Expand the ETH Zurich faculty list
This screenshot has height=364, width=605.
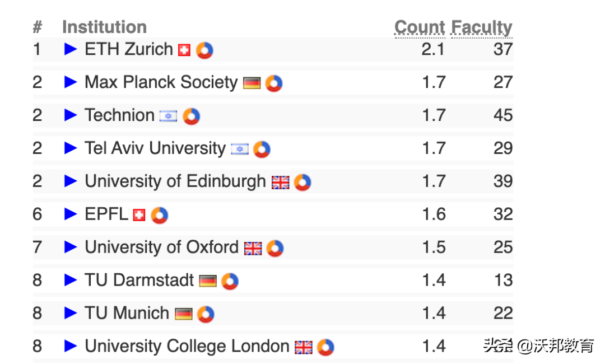point(71,49)
